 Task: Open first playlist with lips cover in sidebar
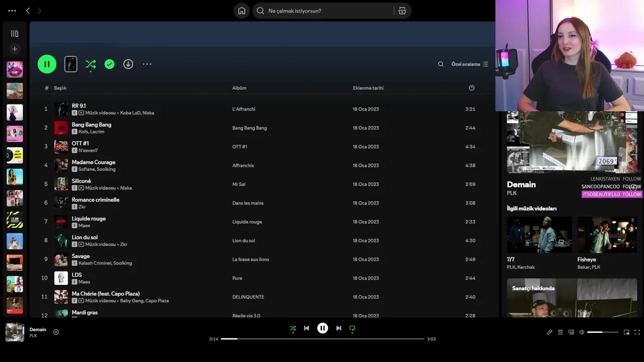click(15, 69)
